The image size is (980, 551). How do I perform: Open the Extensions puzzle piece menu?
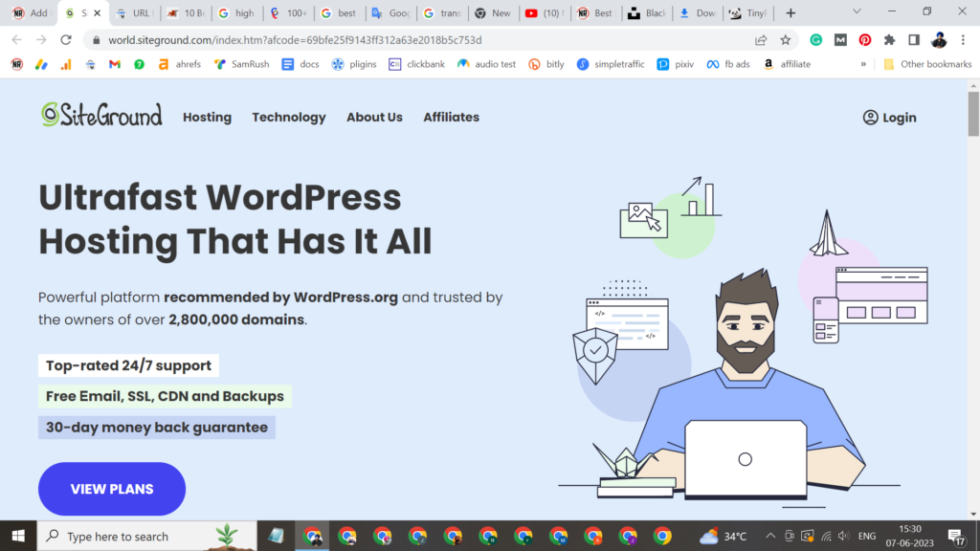[x=889, y=40]
